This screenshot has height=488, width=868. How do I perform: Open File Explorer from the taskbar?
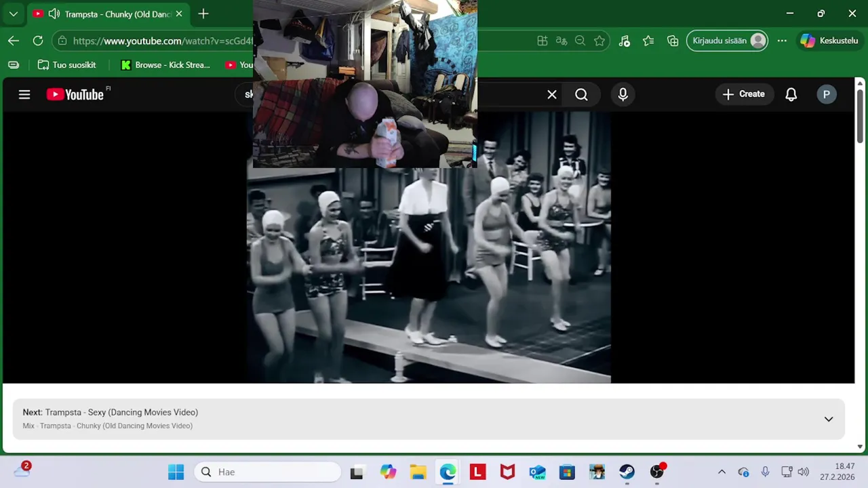coord(418,472)
